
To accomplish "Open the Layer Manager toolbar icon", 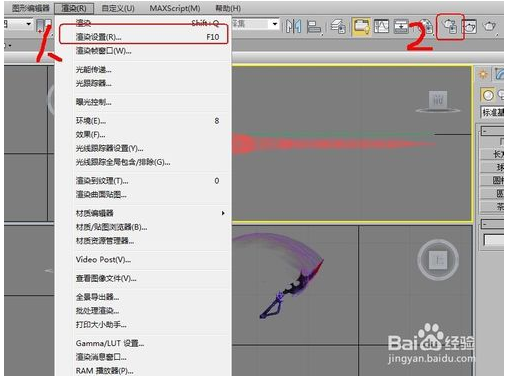I will point(338,26).
